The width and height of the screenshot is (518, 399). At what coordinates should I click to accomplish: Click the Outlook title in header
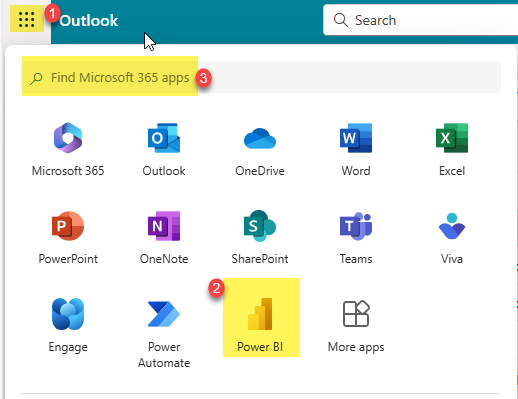[x=89, y=21]
